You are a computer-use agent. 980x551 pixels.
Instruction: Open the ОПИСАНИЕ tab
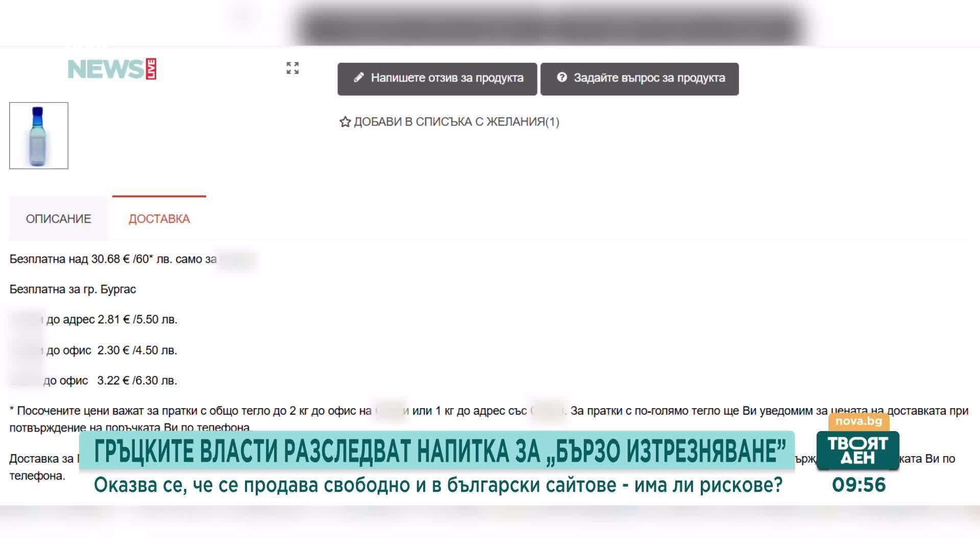coord(59,219)
